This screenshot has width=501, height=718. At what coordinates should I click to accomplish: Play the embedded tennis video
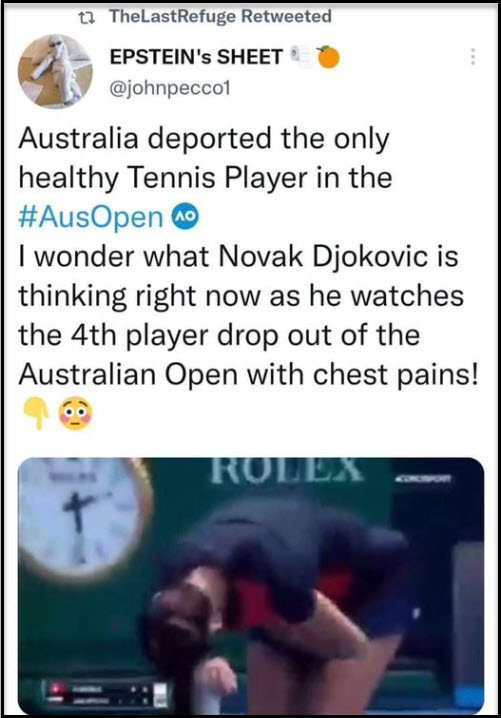(251, 585)
